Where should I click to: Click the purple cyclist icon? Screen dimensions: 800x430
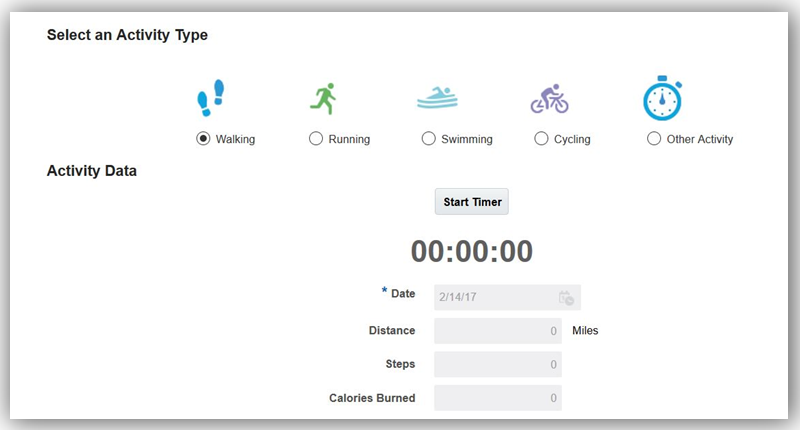[549, 100]
